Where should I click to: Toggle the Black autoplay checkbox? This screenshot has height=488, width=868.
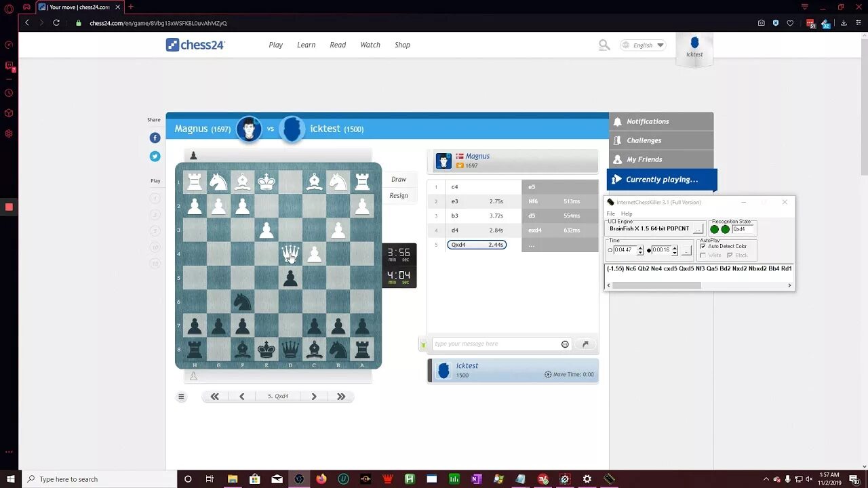[730, 256]
